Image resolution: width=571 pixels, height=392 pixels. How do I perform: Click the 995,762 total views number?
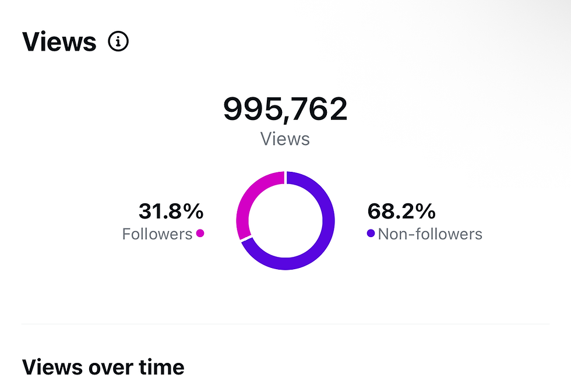tap(285, 109)
